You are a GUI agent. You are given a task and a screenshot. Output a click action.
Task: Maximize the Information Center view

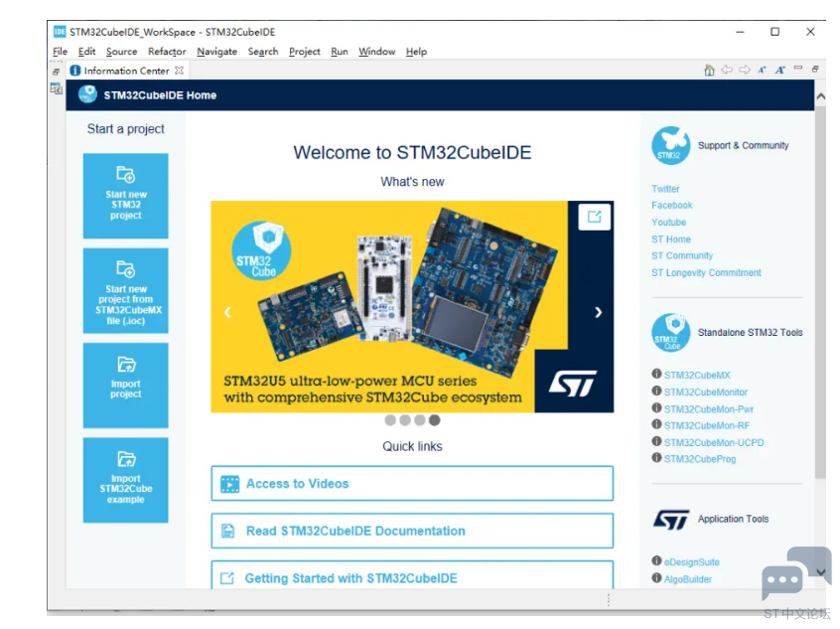coord(815,69)
